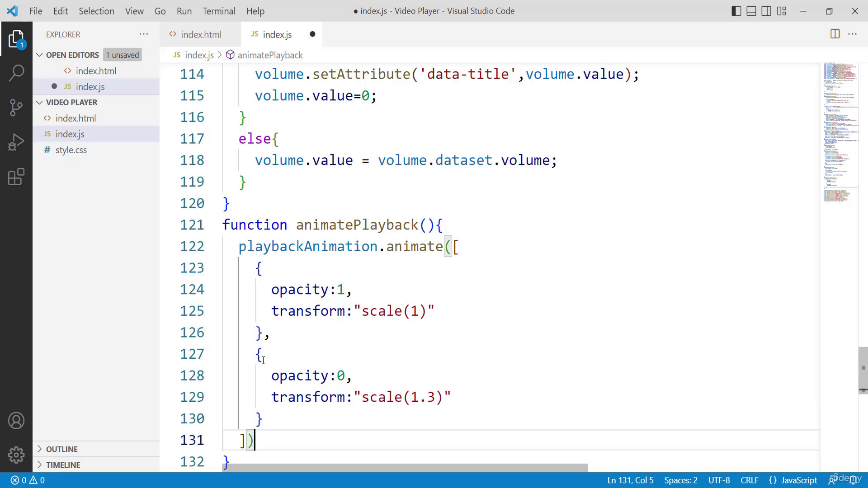Open the Help menu
Viewport: 868px width, 488px height.
coord(255,11)
